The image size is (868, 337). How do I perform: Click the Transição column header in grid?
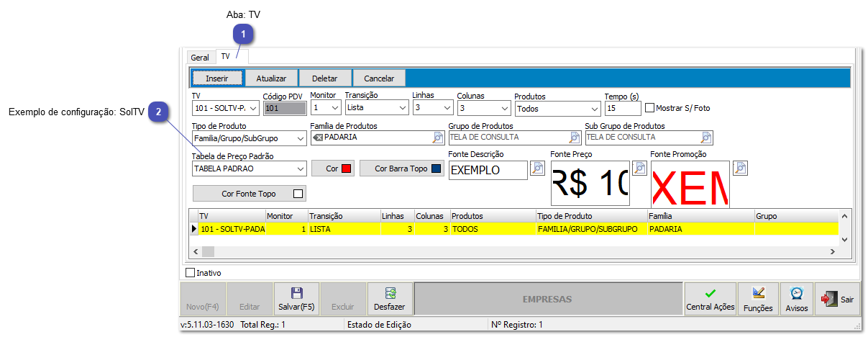click(x=344, y=216)
